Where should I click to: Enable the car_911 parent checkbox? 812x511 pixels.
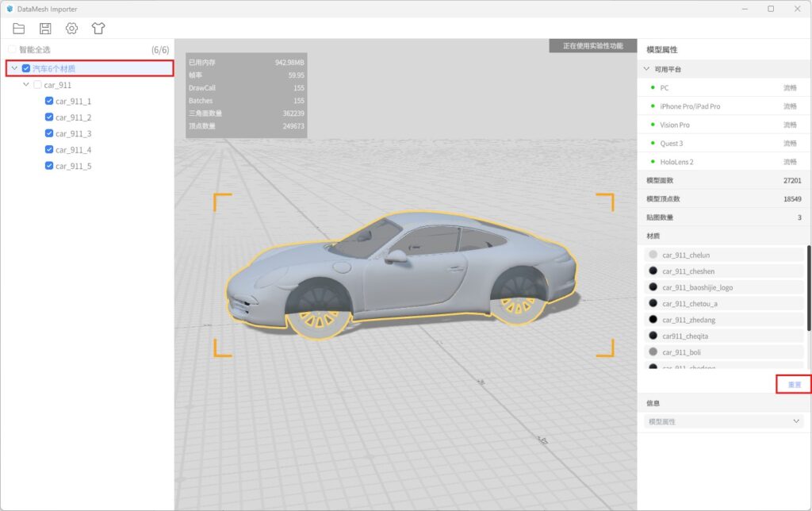click(37, 85)
